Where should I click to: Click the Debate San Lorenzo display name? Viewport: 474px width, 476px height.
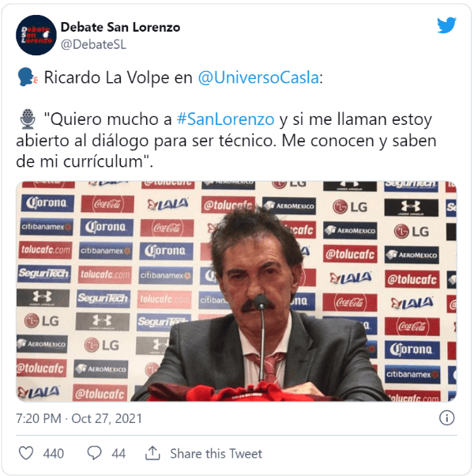click(120, 28)
